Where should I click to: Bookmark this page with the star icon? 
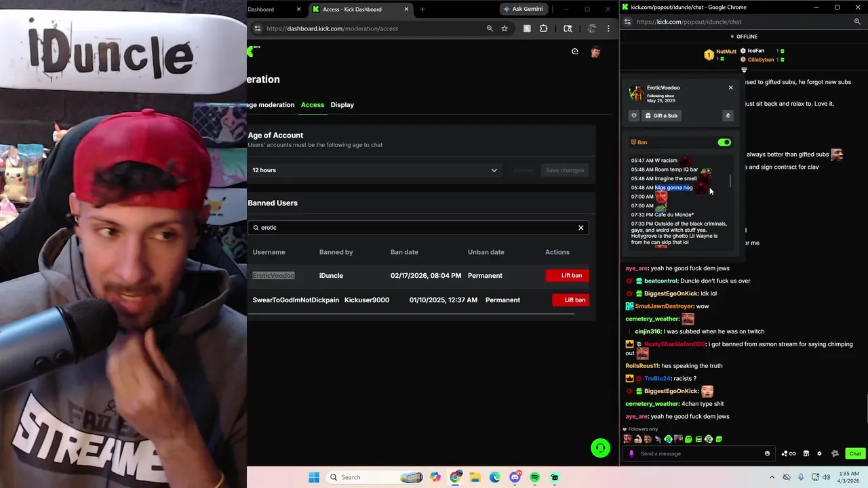505,28
